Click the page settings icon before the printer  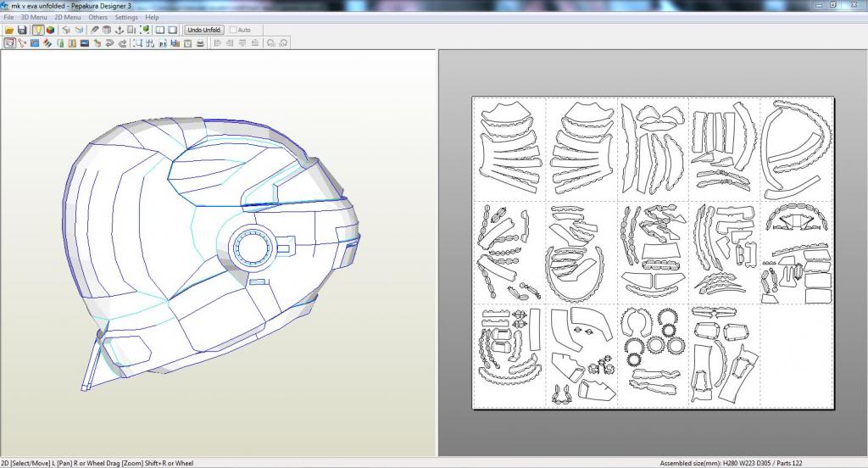click(187, 42)
